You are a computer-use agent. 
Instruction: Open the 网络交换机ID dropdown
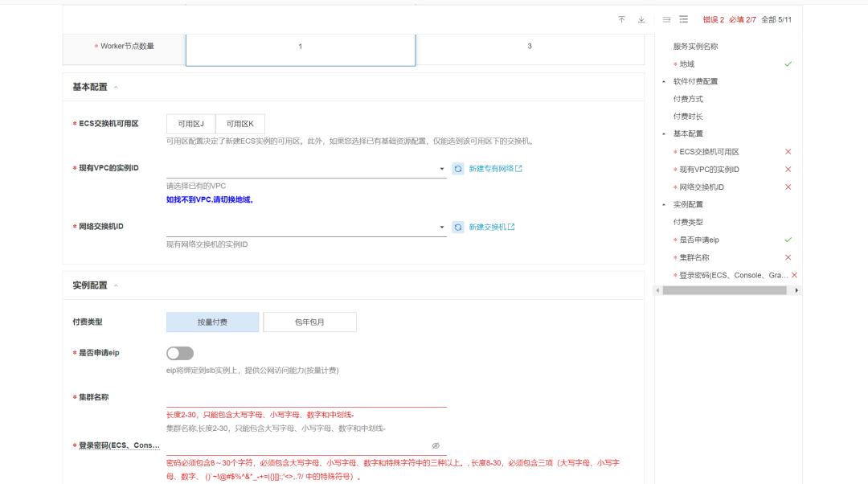(x=306, y=227)
